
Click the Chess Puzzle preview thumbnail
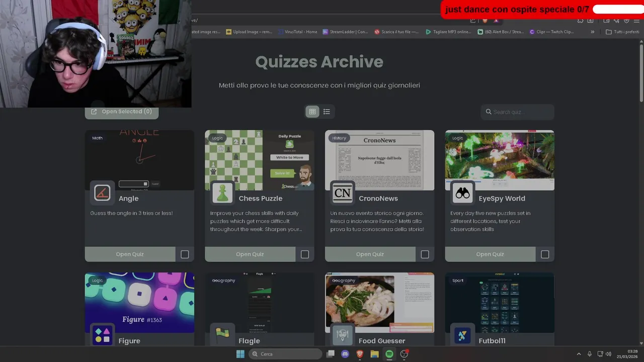point(260,160)
